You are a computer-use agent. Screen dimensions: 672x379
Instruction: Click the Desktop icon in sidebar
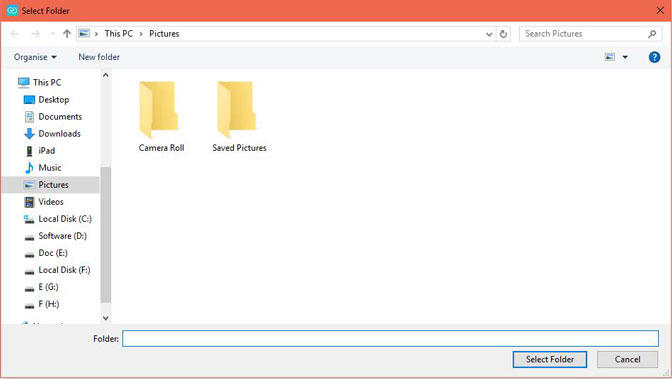(29, 100)
